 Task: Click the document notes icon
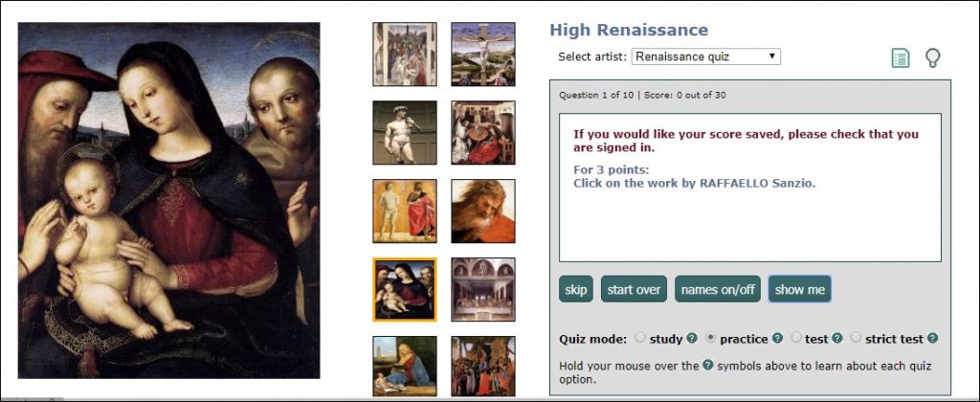(x=900, y=58)
